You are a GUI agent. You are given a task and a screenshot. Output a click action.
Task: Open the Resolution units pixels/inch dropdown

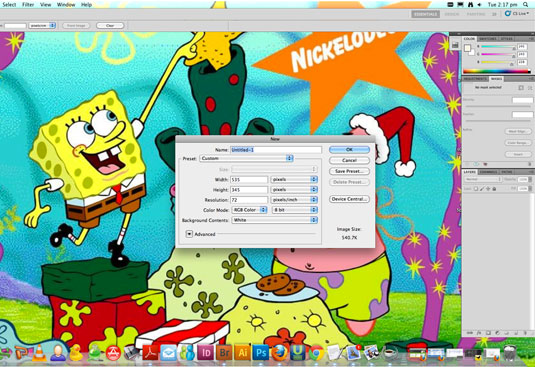click(294, 200)
